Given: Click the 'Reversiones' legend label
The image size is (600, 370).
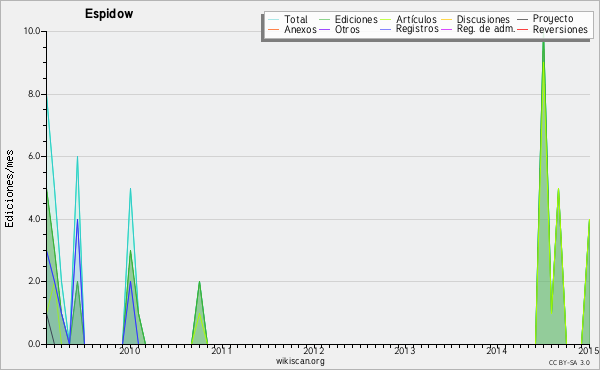Looking at the screenshot, I should point(560,29).
